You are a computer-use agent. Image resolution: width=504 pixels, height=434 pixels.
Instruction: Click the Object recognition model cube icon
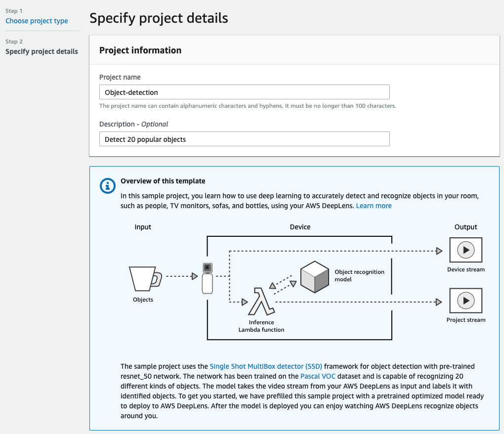315,277
